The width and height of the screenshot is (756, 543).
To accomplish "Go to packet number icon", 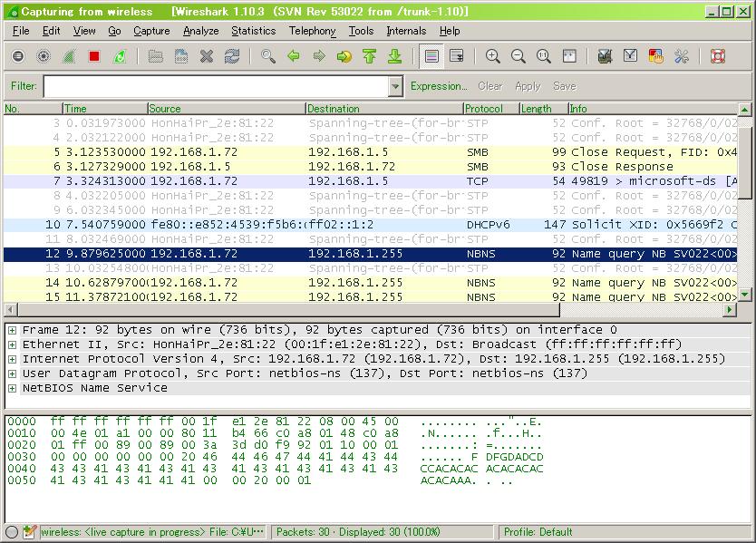I will pos(344,56).
